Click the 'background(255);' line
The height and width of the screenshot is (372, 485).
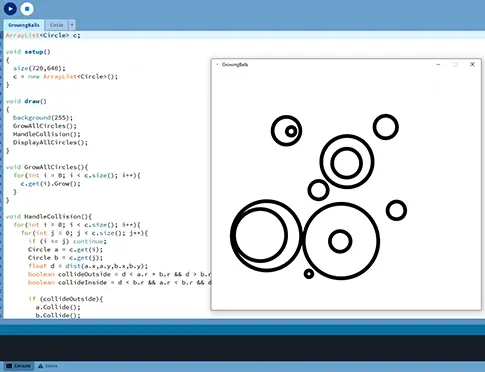pyautogui.click(x=43, y=118)
